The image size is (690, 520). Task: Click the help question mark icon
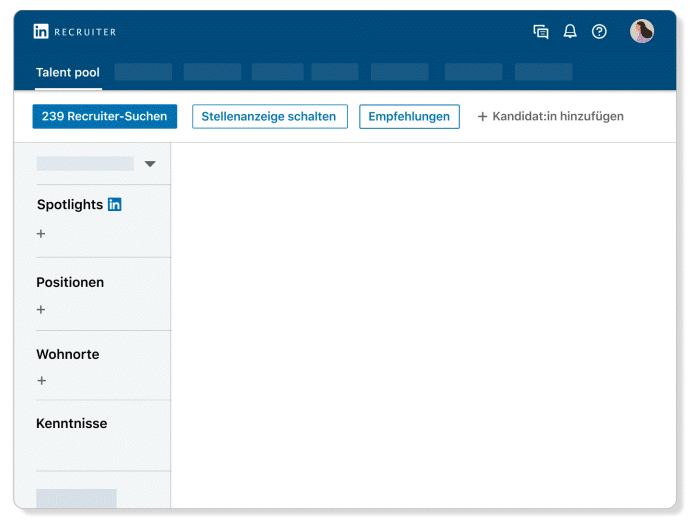point(599,32)
